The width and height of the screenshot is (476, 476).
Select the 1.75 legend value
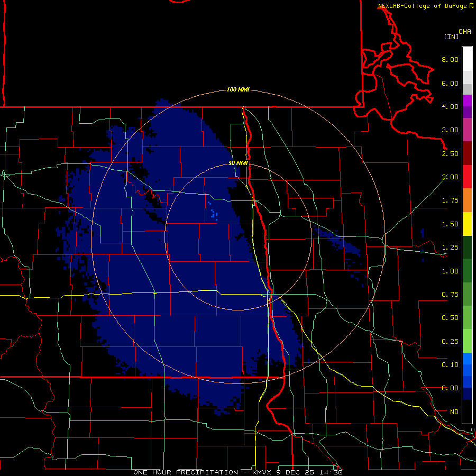pos(450,200)
